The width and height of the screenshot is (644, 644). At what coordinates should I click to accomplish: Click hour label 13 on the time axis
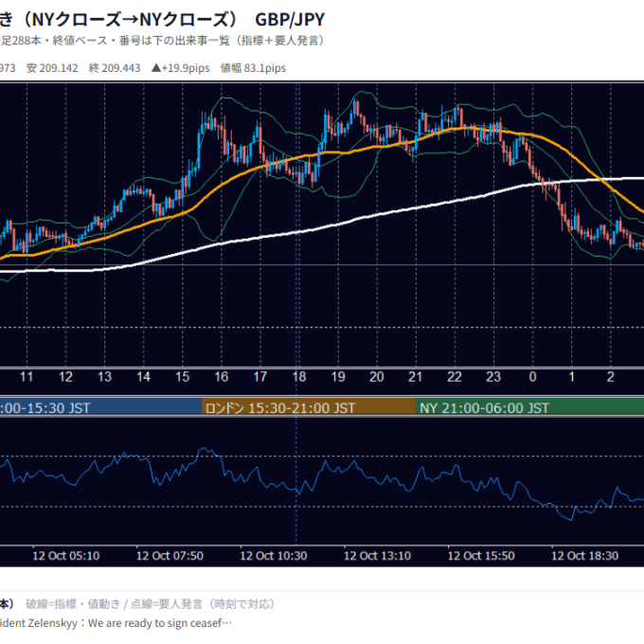[104, 377]
